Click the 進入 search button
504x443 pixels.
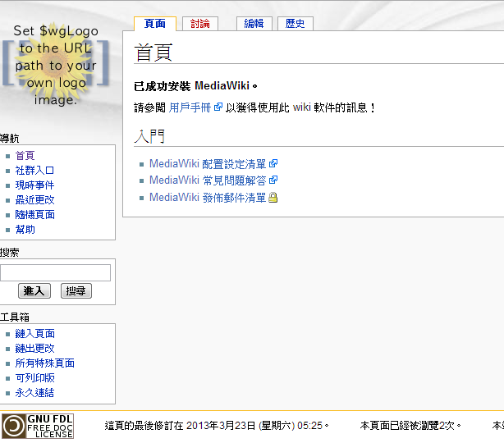click(34, 290)
